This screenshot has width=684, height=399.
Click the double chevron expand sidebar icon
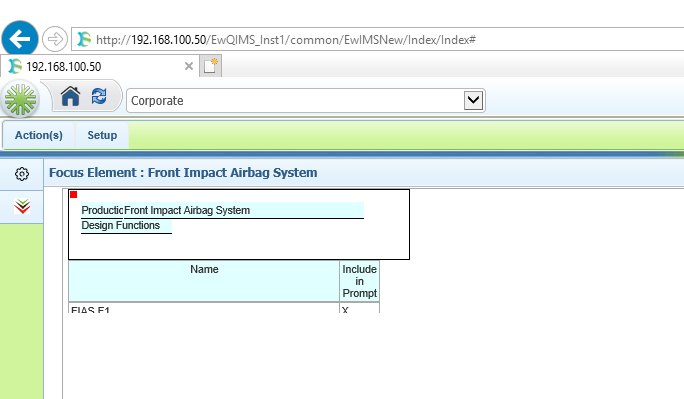click(22, 206)
